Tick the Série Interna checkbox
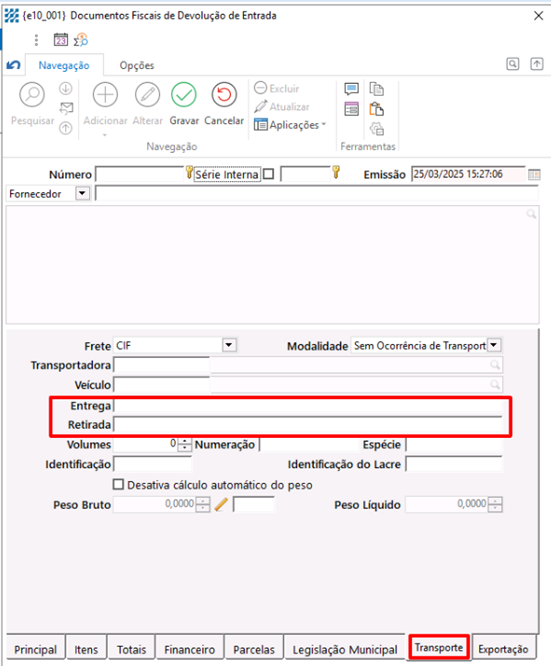 click(268, 174)
